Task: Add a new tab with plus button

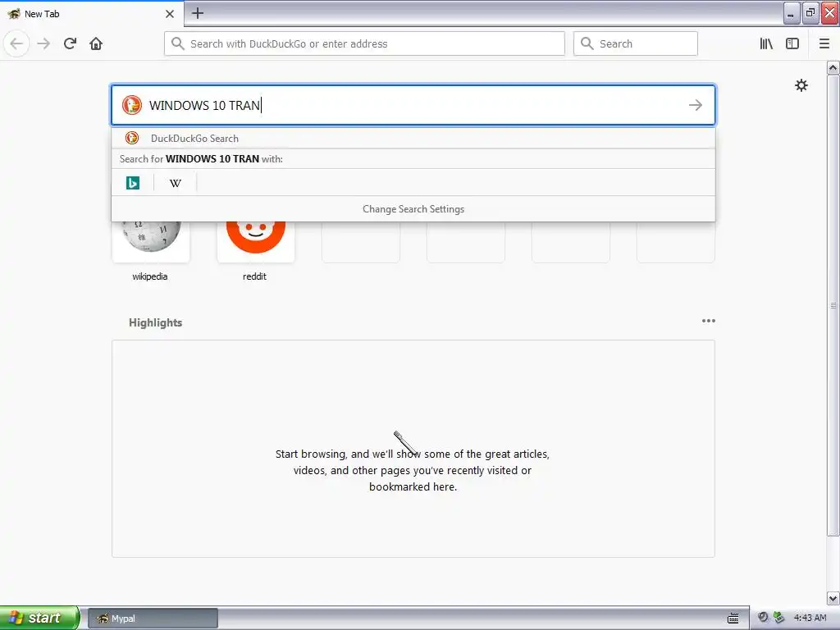Action: tap(198, 13)
